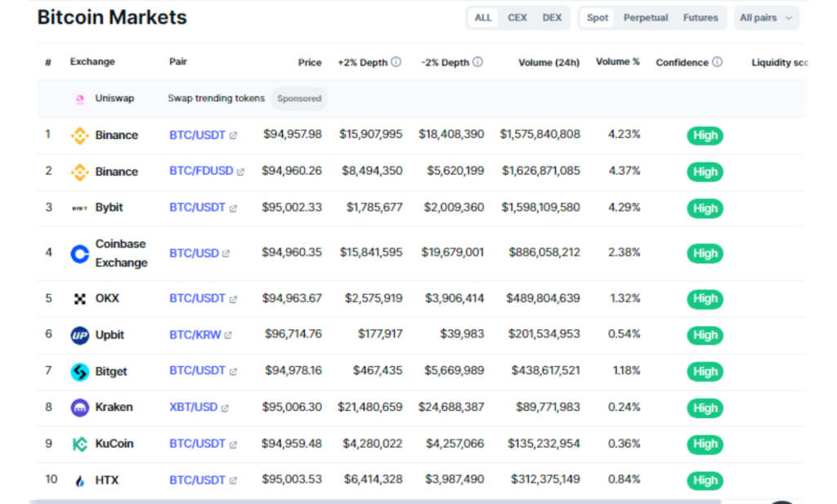Click external link icon beside BTC/FDUSD
Image resolution: width=837 pixels, height=504 pixels.
click(240, 172)
